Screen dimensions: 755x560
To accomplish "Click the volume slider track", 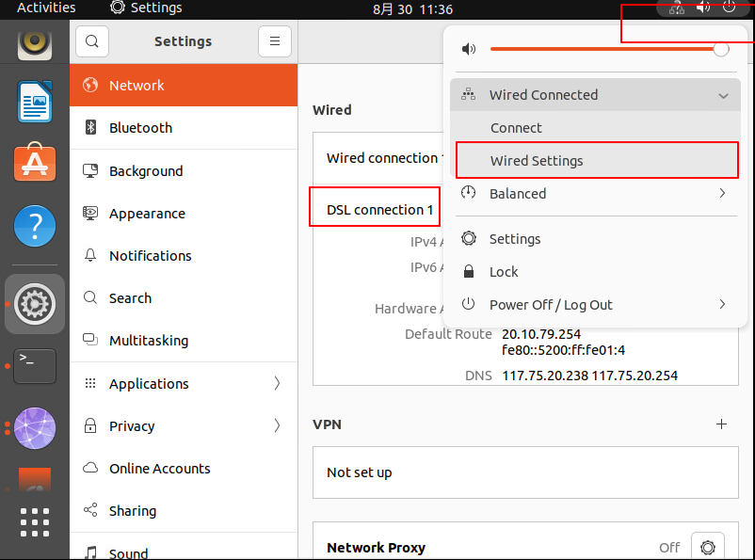I will pyautogui.click(x=602, y=49).
